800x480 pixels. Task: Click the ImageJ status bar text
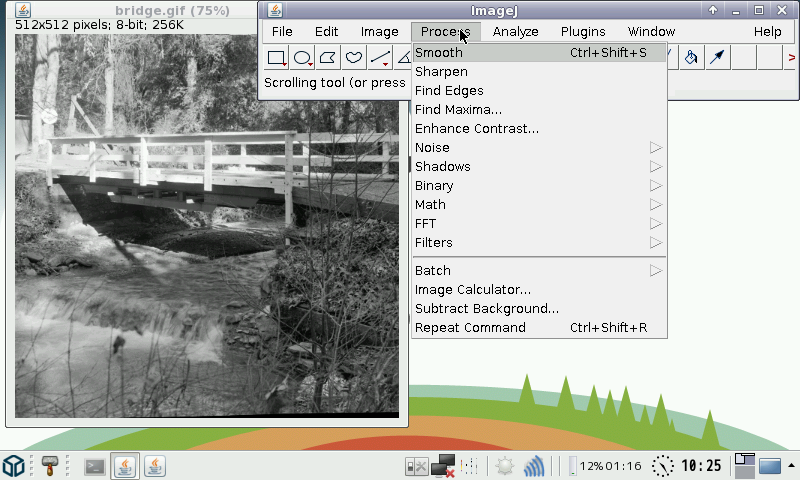pos(335,83)
